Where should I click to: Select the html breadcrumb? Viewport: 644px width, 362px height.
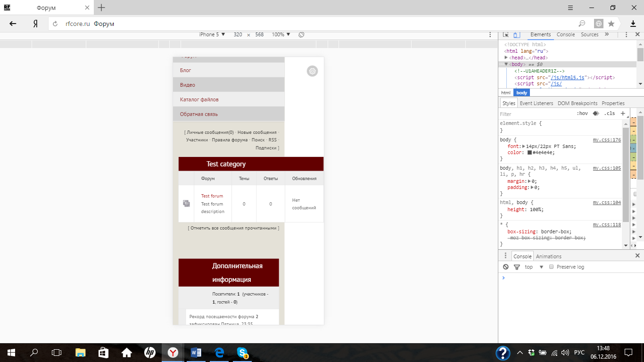click(506, 93)
